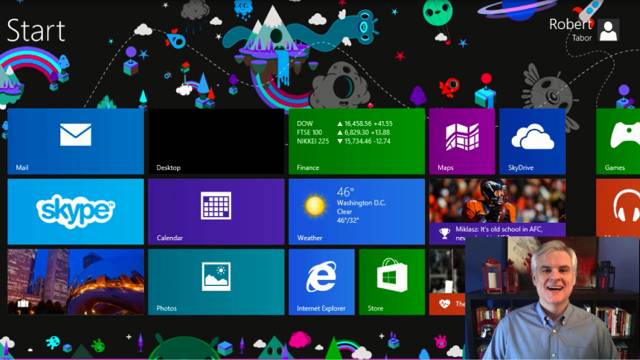Image resolution: width=640 pixels, height=360 pixels.
Task: Open the Weather tile for Washington D.C.
Action: (x=357, y=211)
